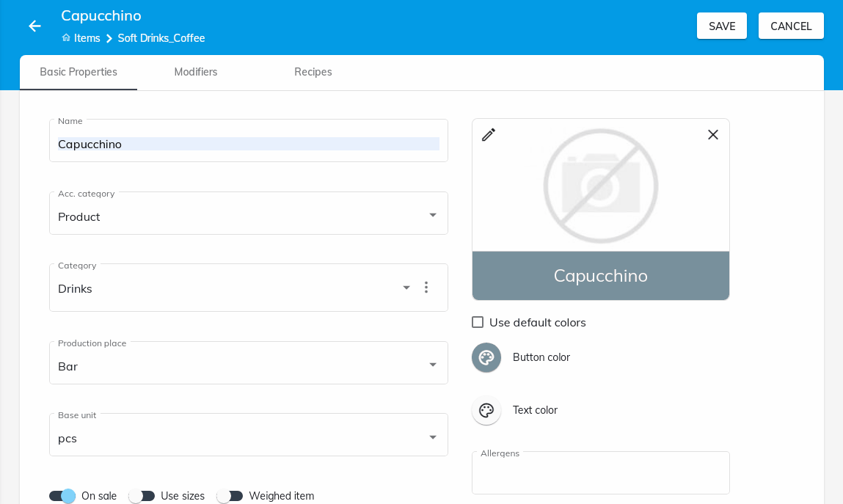843x504 pixels.
Task: Click the CANCEL button
Action: coord(791,26)
